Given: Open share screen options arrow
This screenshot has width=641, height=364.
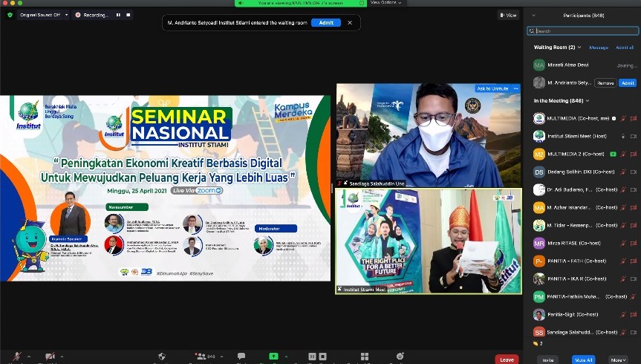Looking at the screenshot, I should pyautogui.click(x=286, y=357).
